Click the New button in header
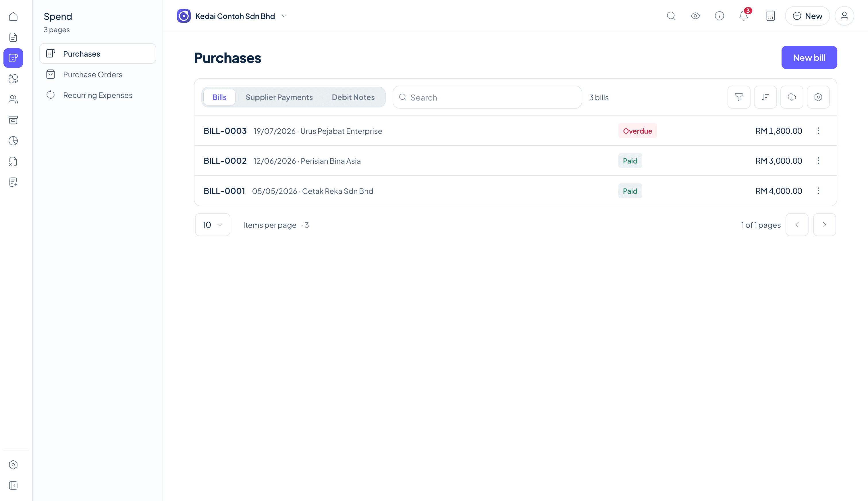Screen dimensions: 868x501 [807, 16]
